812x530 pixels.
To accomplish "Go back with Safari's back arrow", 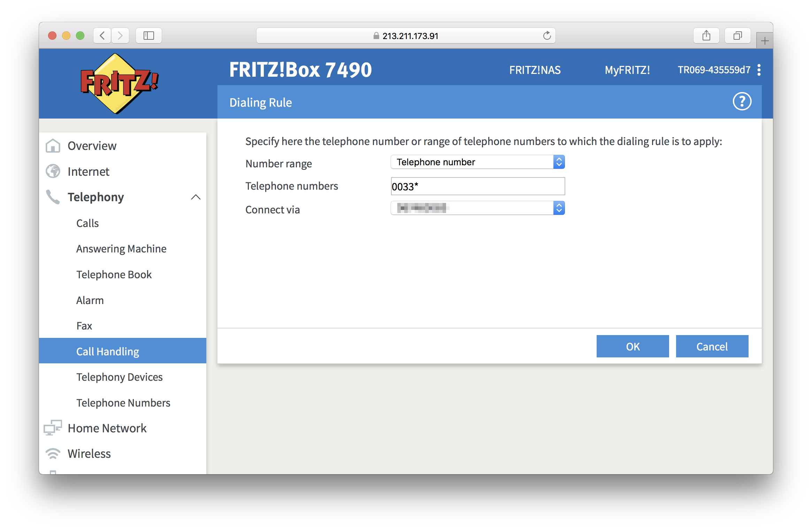I will 102,36.
